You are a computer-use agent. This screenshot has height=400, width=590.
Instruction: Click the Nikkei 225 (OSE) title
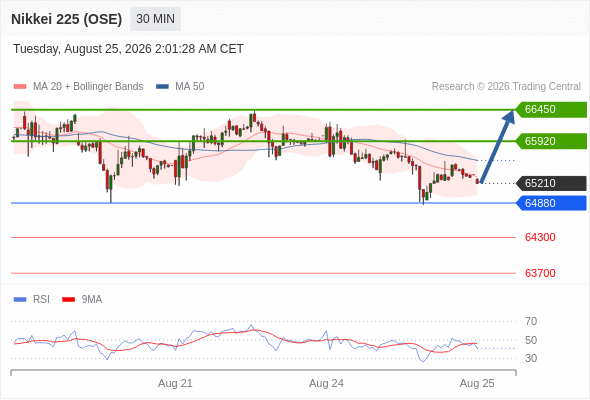pyautogui.click(x=67, y=19)
